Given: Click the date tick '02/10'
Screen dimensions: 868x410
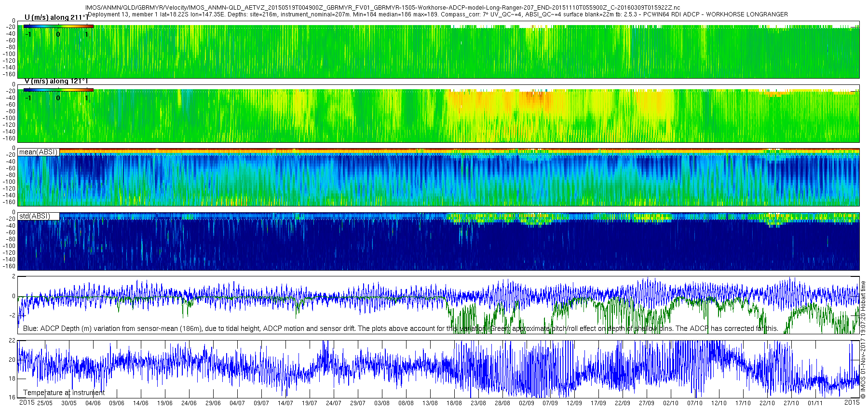Looking at the screenshot, I should coord(671,403).
